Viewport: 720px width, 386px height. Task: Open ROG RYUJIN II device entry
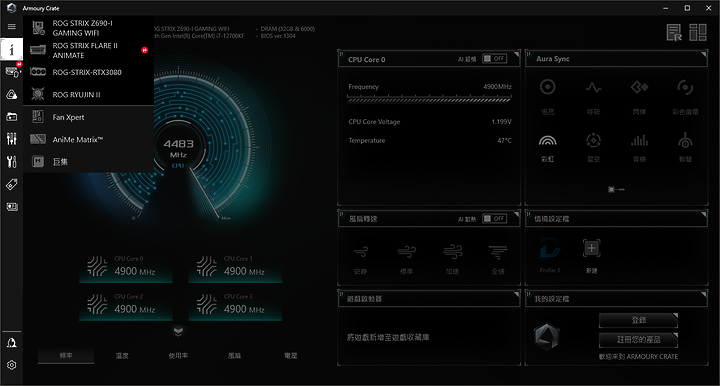[x=88, y=95]
